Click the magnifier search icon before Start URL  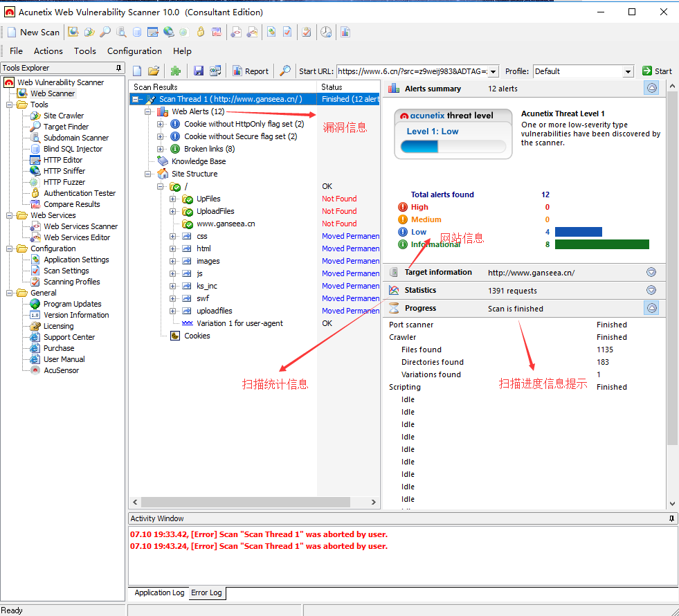coord(284,71)
